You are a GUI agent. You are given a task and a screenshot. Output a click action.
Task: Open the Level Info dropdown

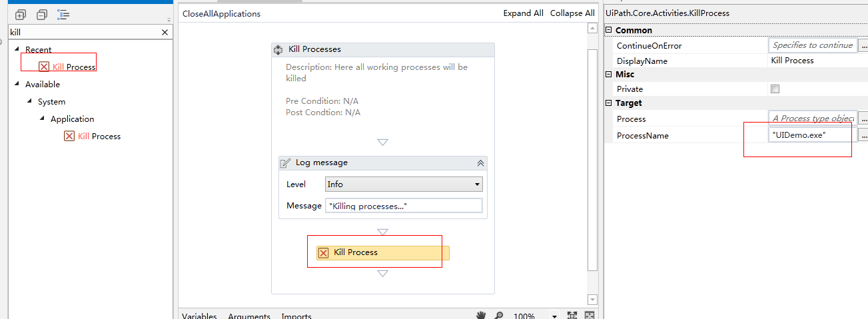pyautogui.click(x=404, y=184)
